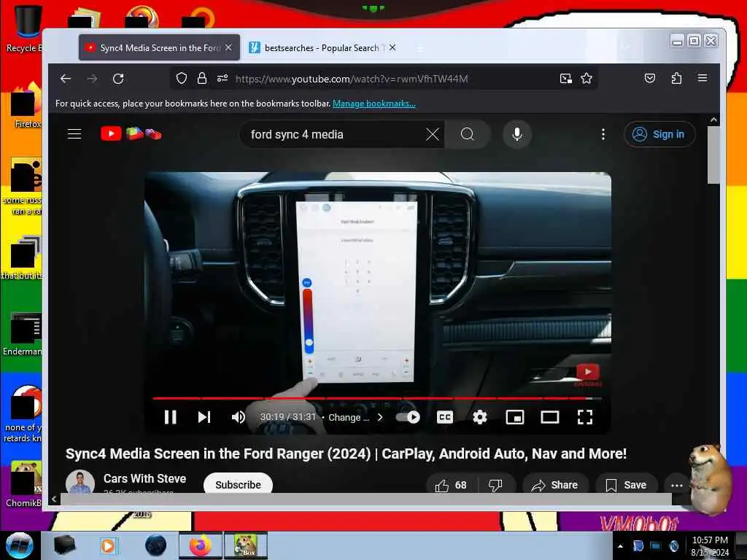Dislike the video with thumbs down
This screenshot has width=747, height=560.
click(x=495, y=485)
